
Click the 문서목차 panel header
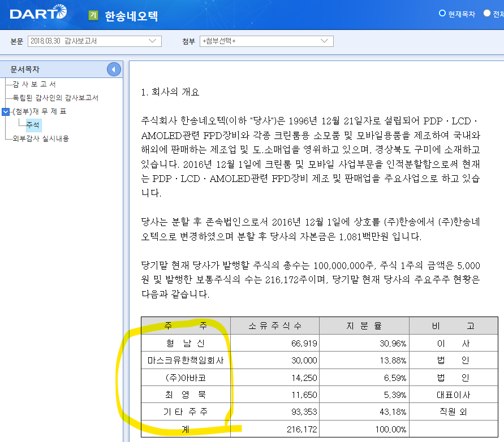[x=25, y=69]
